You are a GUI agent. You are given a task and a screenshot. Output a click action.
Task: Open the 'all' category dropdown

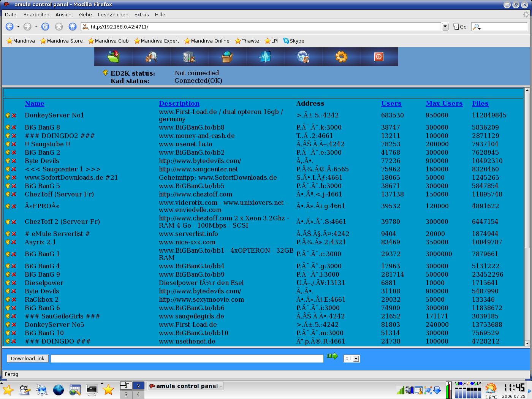(351, 359)
